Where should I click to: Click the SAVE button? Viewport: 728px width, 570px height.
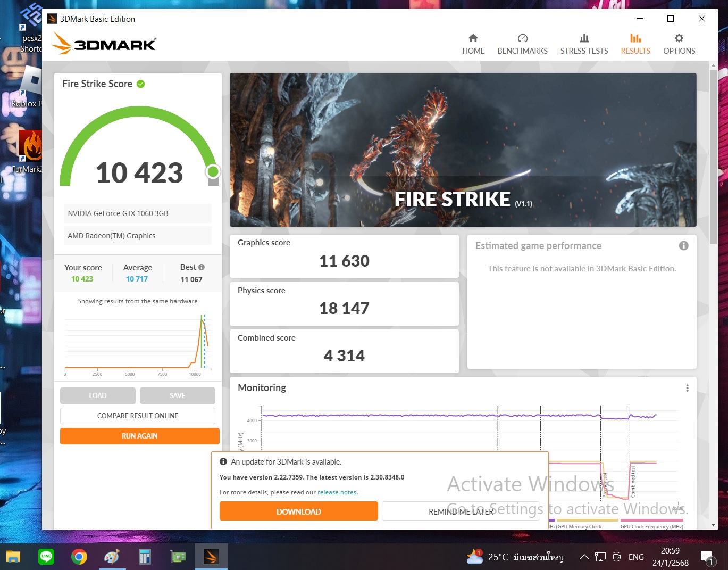178,395
